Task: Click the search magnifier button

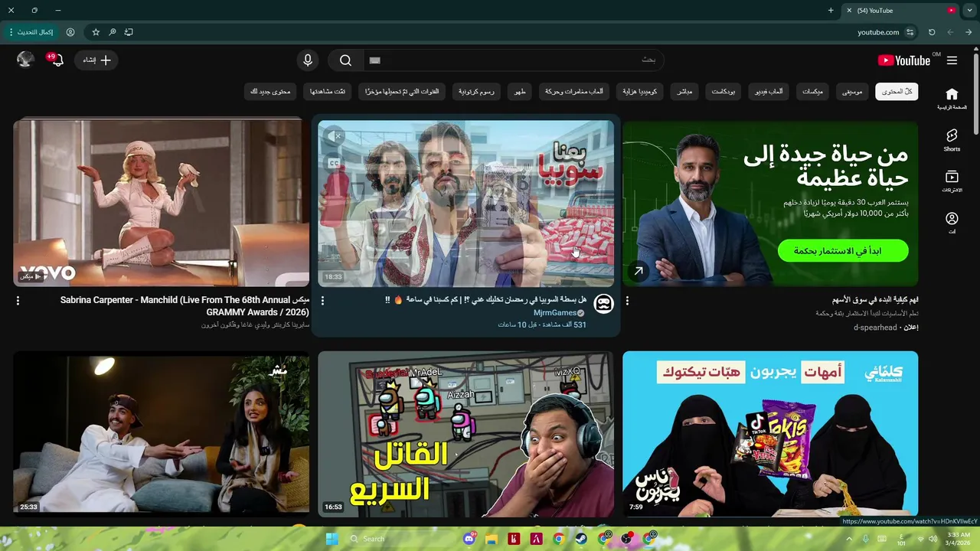Action: (x=345, y=60)
